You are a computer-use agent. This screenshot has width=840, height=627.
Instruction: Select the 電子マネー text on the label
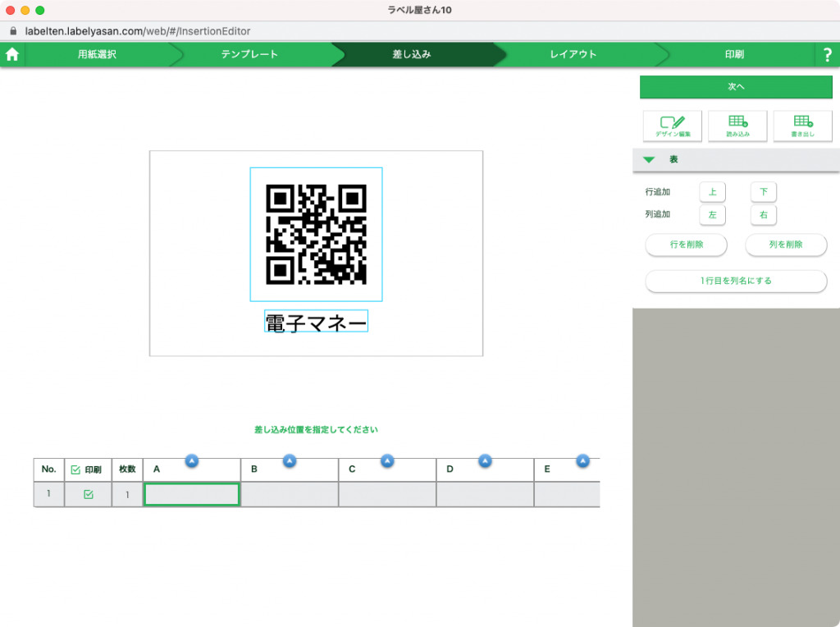click(x=316, y=322)
